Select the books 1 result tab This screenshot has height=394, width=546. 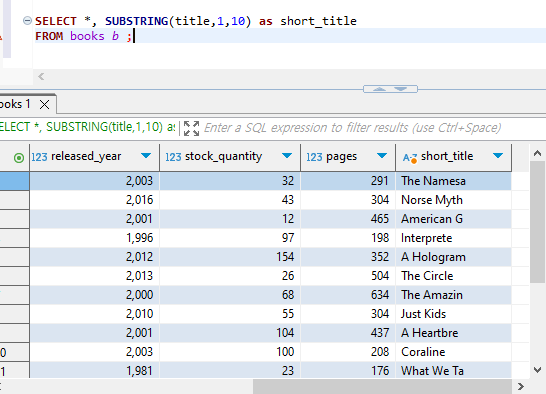(15, 104)
